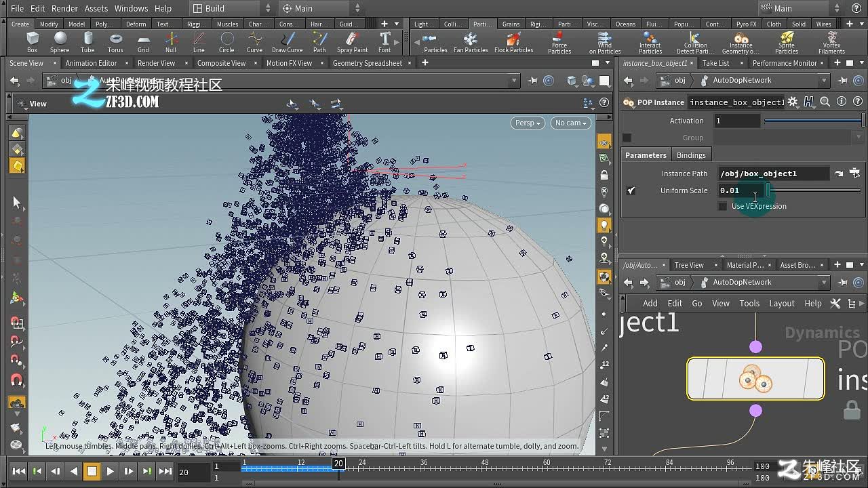This screenshot has height=488, width=868.
Task: Click the Uniform Scale value field
Action: coord(741,190)
